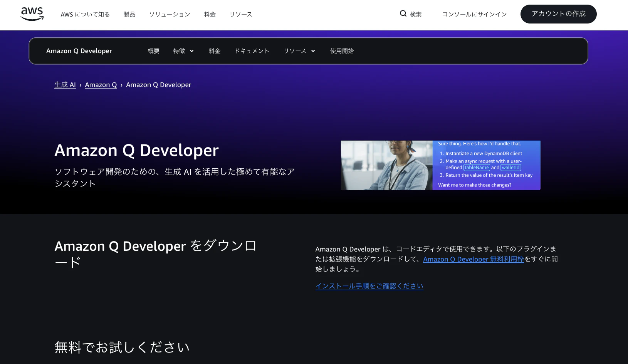The width and height of the screenshot is (628, 364).
Task: Click the 使用開始 nav item
Action: pyautogui.click(x=342, y=51)
